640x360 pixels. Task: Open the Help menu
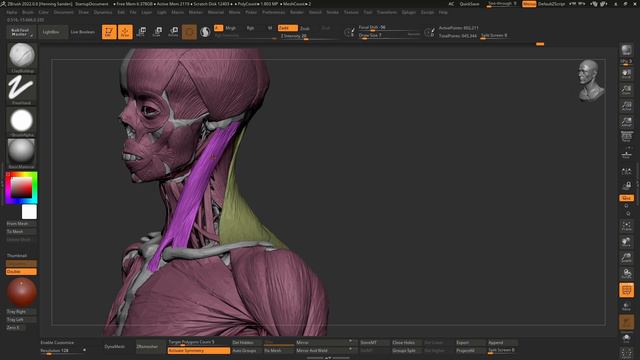click(443, 12)
